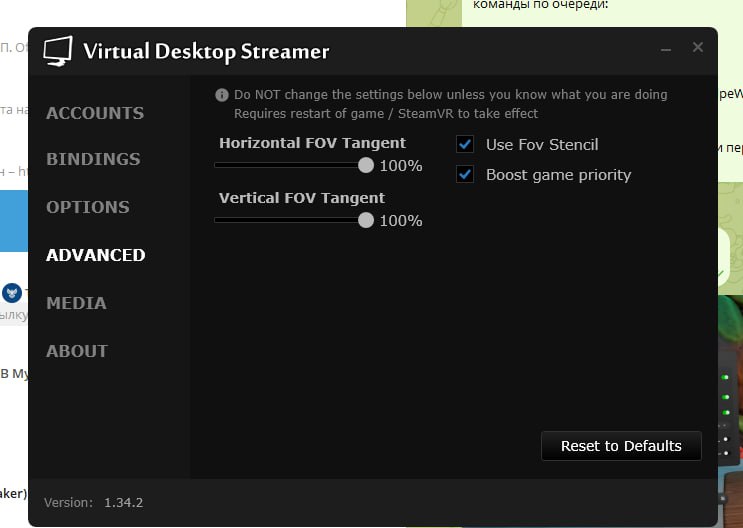Click the blue badge icon behind the window
Viewport: 743px width, 528px height.
12,293
